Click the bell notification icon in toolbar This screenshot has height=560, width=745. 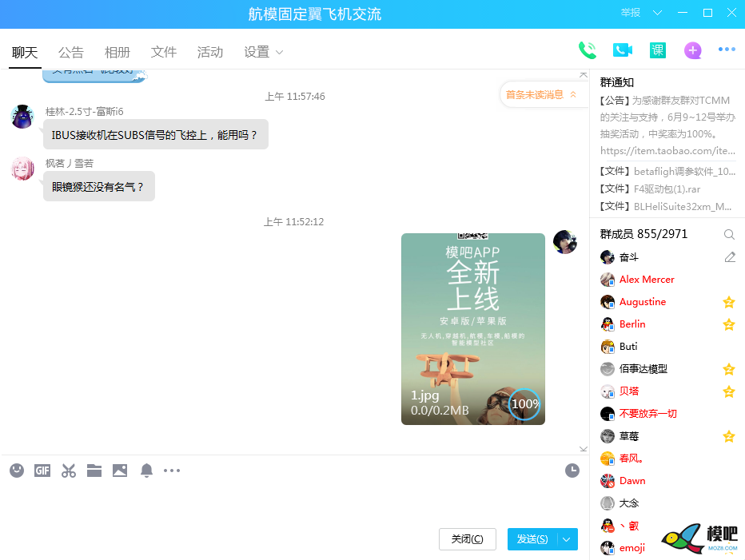tap(146, 471)
